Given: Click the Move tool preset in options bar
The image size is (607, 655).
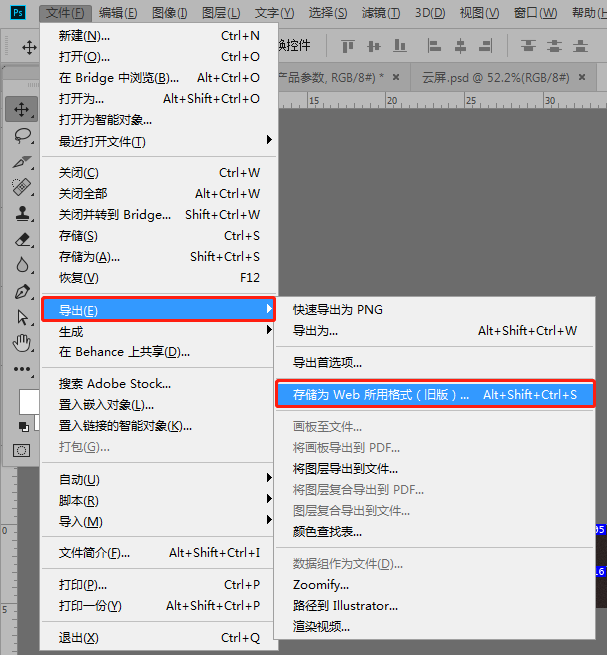Looking at the screenshot, I should [29, 47].
